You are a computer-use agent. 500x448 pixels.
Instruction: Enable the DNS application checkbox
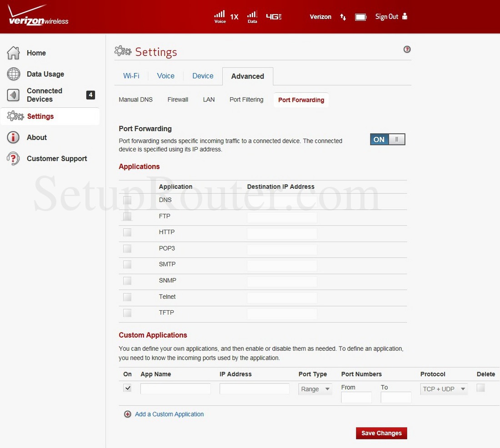(127, 200)
